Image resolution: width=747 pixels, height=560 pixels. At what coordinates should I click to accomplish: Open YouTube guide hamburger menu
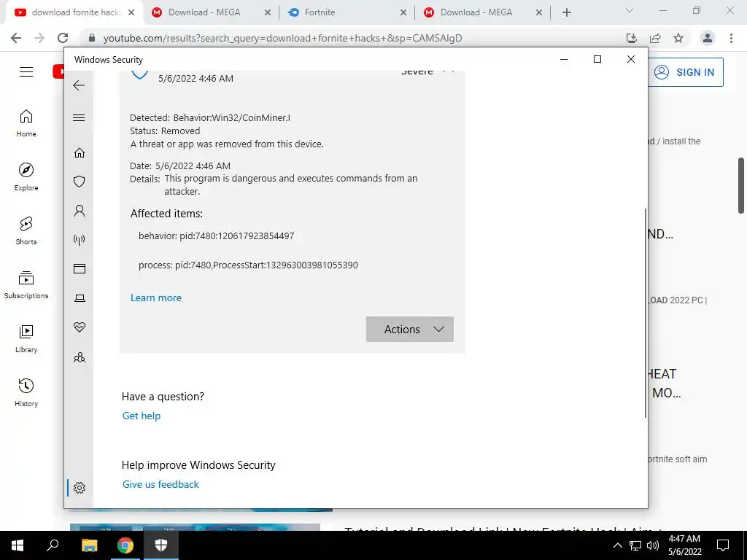26,72
